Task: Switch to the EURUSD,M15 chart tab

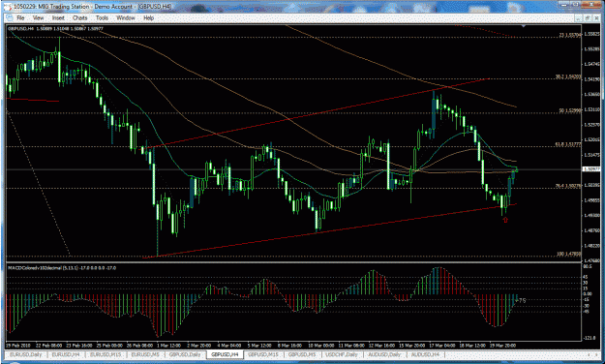Action: click(105, 354)
